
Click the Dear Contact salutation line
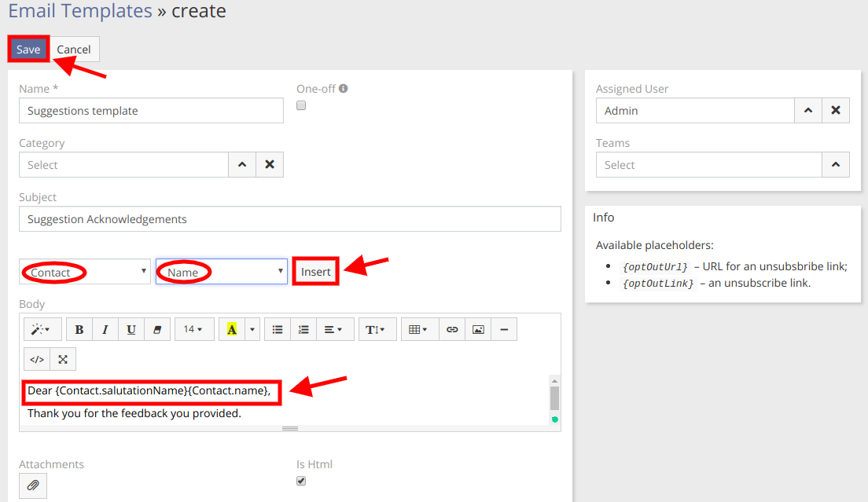tap(149, 391)
